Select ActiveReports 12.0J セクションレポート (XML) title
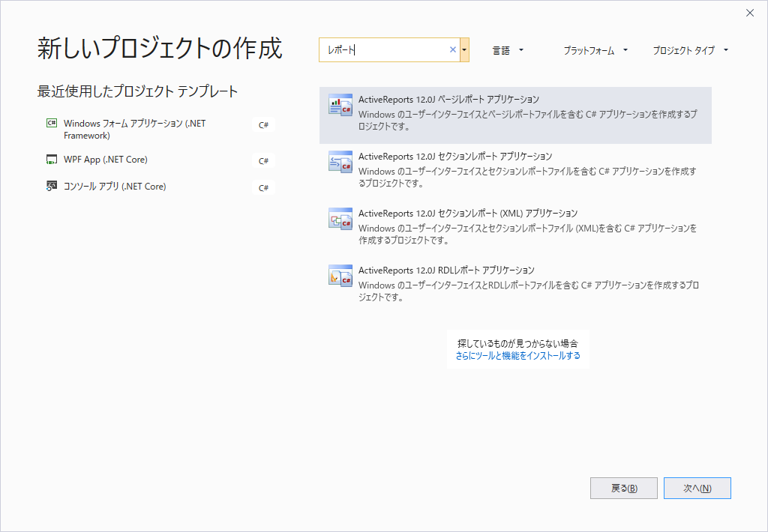Image resolution: width=768 pixels, height=532 pixels. tap(468, 214)
